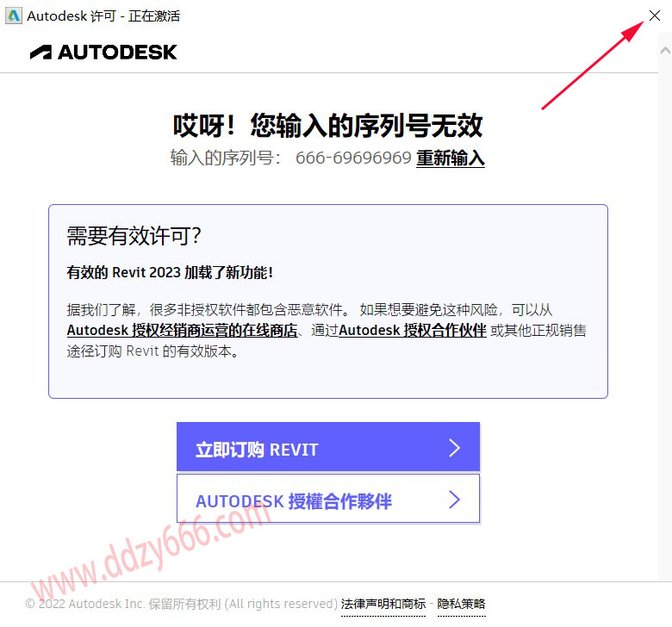Open the Autodesk 授权合作伙伴 link
This screenshot has width=672, height=627.
click(413, 331)
